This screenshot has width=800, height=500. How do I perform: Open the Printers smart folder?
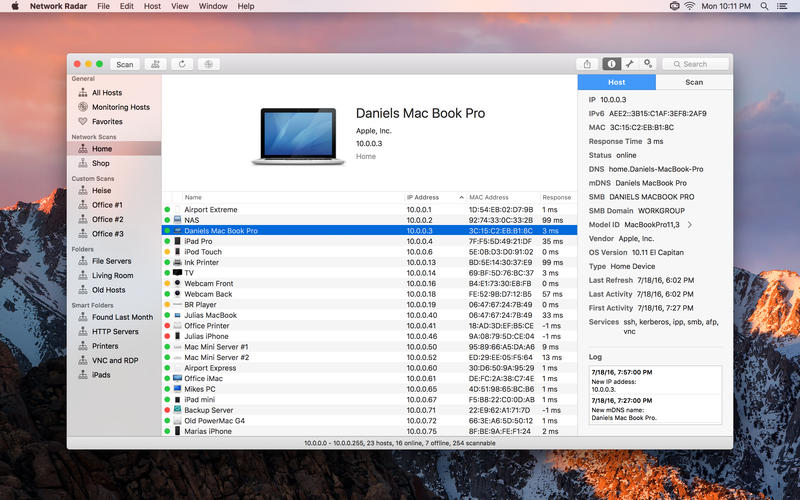107,346
